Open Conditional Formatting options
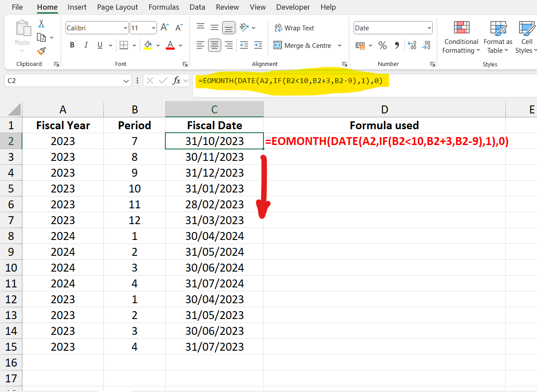 (460, 37)
